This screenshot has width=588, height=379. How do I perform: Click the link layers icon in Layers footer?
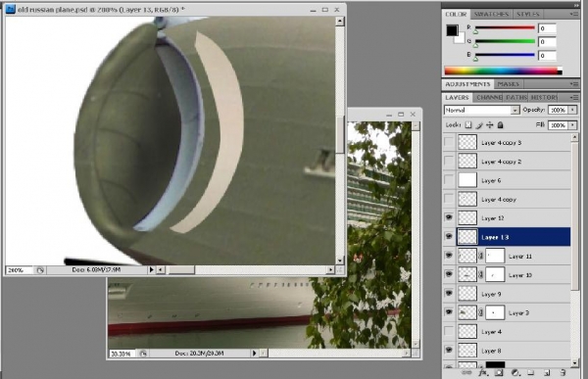pyautogui.click(x=466, y=372)
